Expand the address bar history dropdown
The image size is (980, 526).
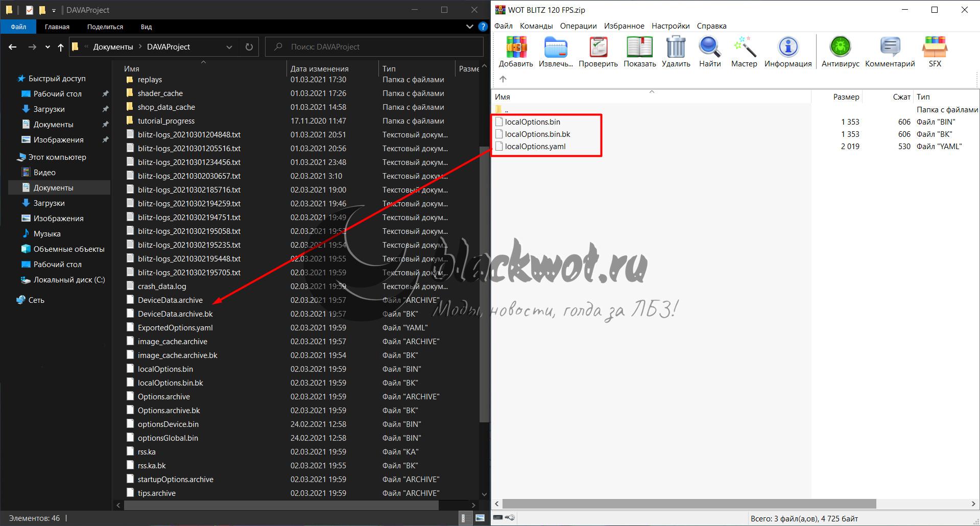(229, 47)
